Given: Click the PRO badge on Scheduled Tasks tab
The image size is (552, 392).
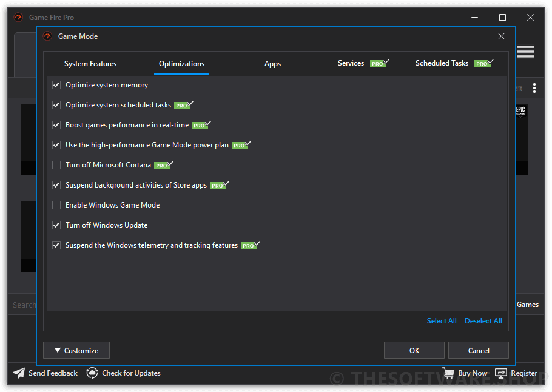Looking at the screenshot, I should tap(483, 63).
